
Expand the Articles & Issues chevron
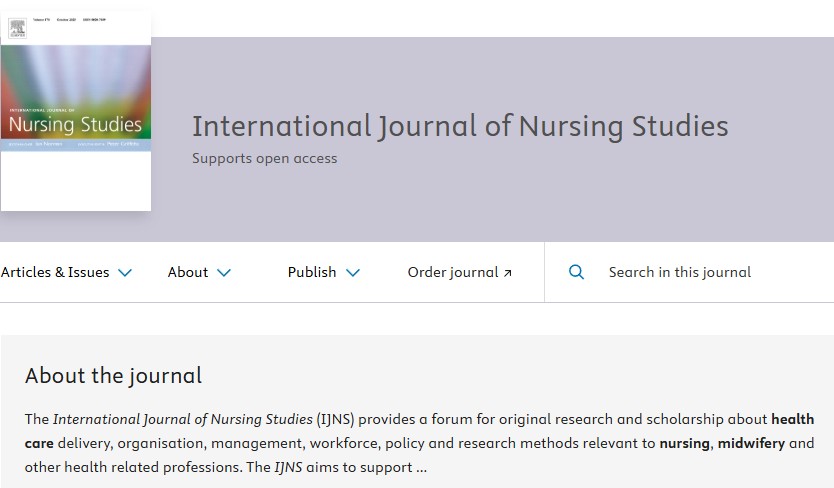coord(125,273)
